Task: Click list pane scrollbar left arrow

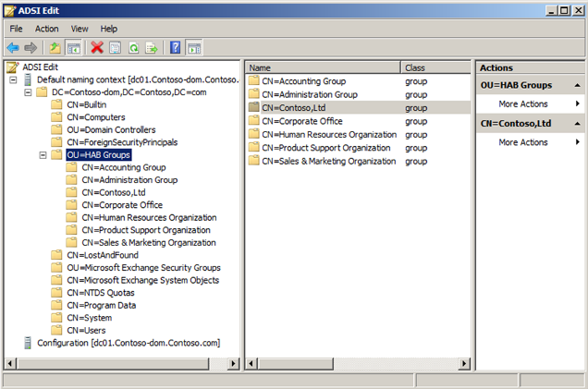Action: [x=251, y=363]
